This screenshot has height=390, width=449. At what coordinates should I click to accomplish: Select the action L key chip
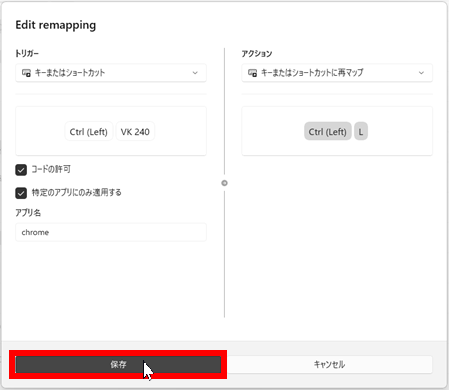click(361, 132)
